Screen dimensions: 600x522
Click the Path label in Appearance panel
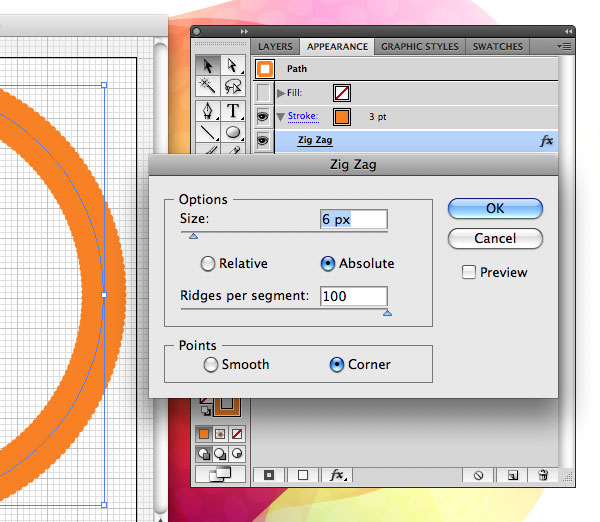coord(297,69)
